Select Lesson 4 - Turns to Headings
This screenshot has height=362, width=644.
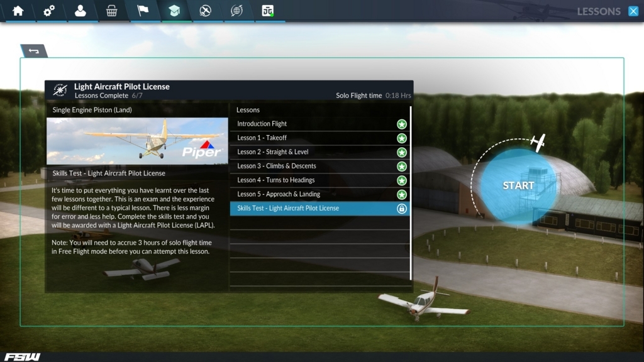pyautogui.click(x=320, y=180)
